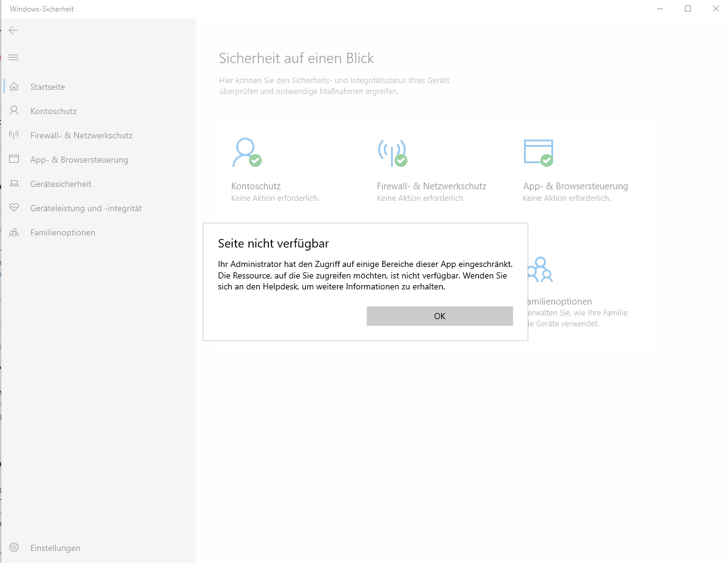The width and height of the screenshot is (728, 563).
Task: Open the Kontoschutz tile title
Action: pos(256,186)
